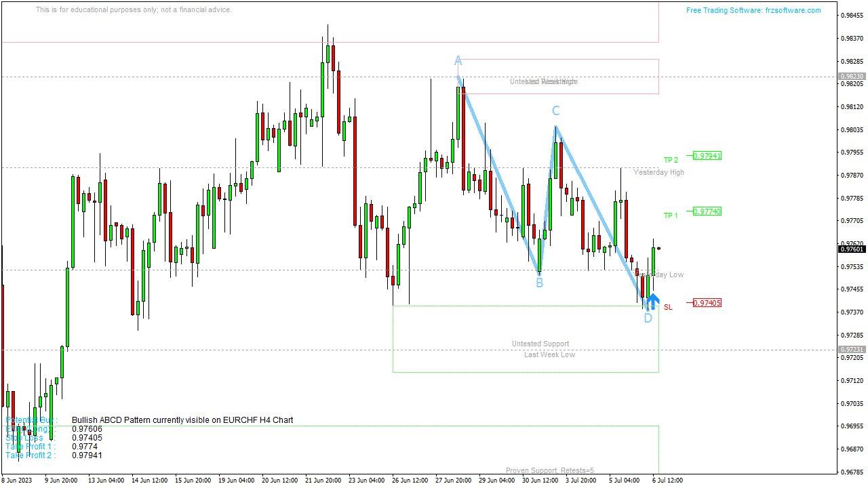Select pattern point label B

point(539,283)
